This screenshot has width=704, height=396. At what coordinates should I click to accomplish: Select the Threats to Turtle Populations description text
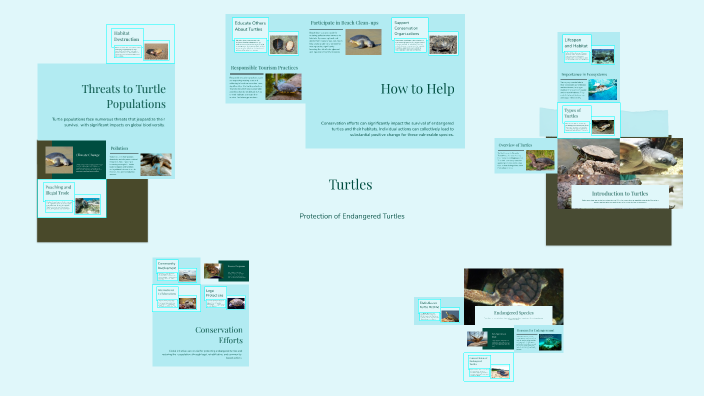point(108,122)
